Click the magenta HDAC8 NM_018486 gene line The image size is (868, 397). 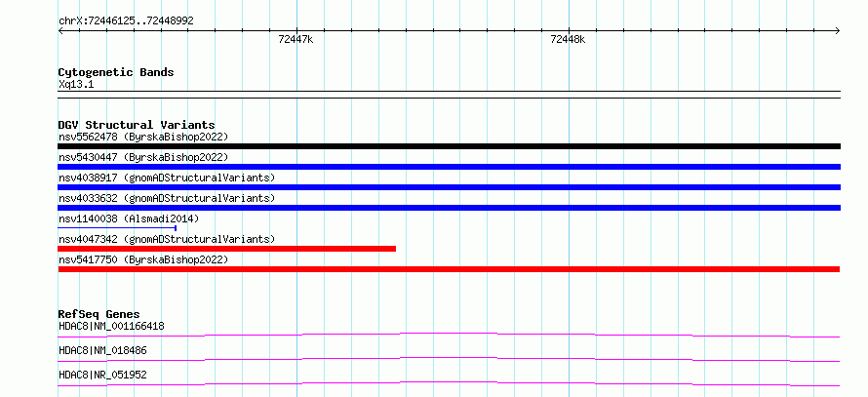click(449, 359)
